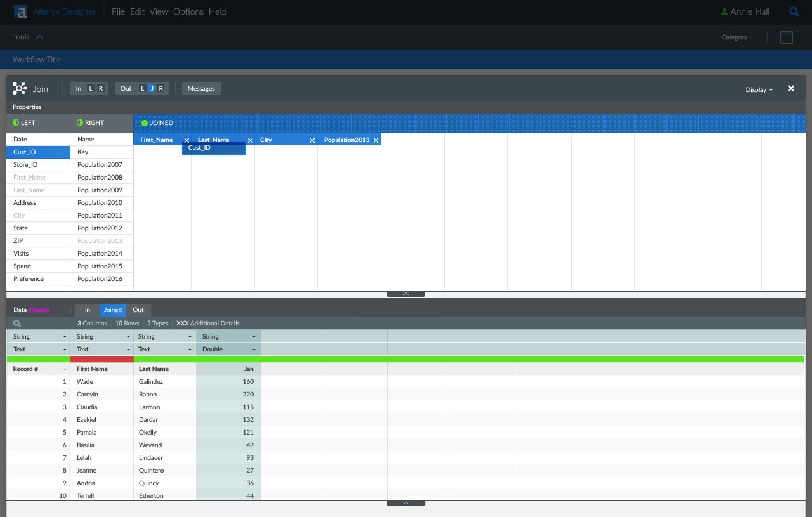Open the Options menu
The image size is (812, 517).
(x=188, y=11)
